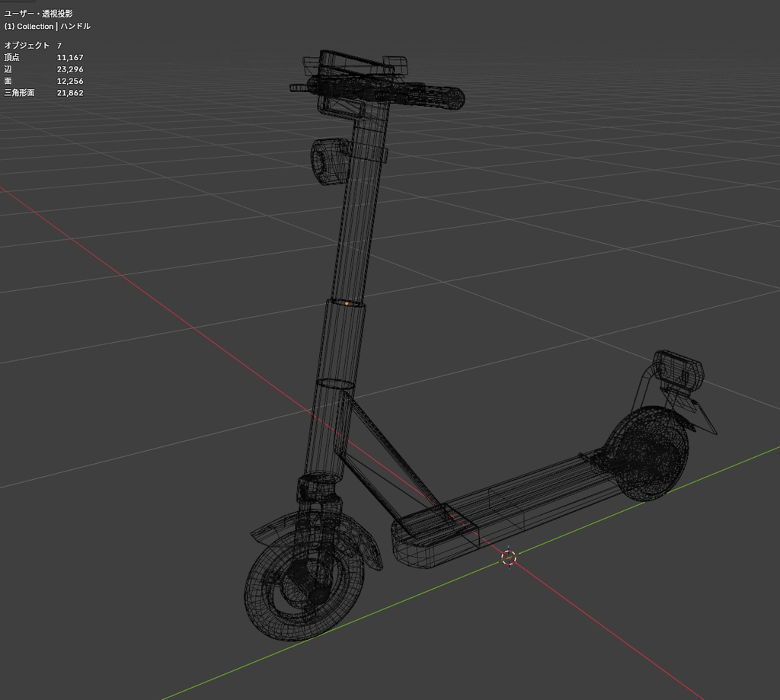Click the 'オブジェクト' statistics label
The height and width of the screenshot is (700, 780).
[27, 45]
